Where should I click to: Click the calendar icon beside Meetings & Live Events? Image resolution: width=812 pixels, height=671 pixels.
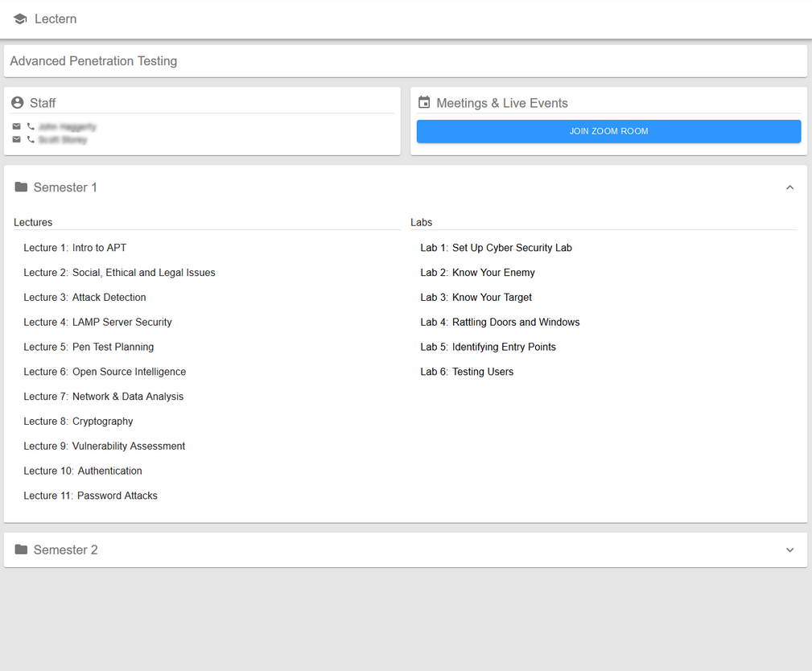click(424, 103)
